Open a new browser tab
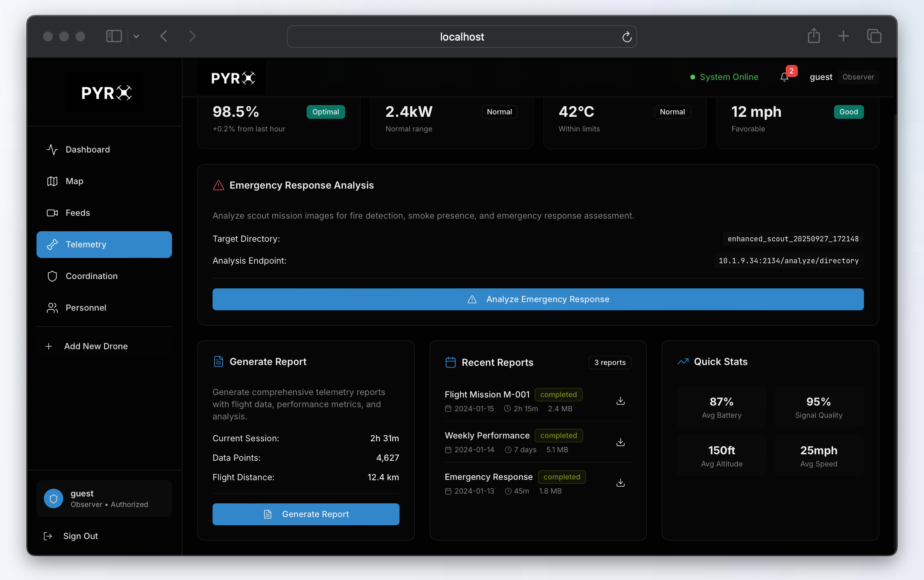The image size is (924, 580). point(843,36)
